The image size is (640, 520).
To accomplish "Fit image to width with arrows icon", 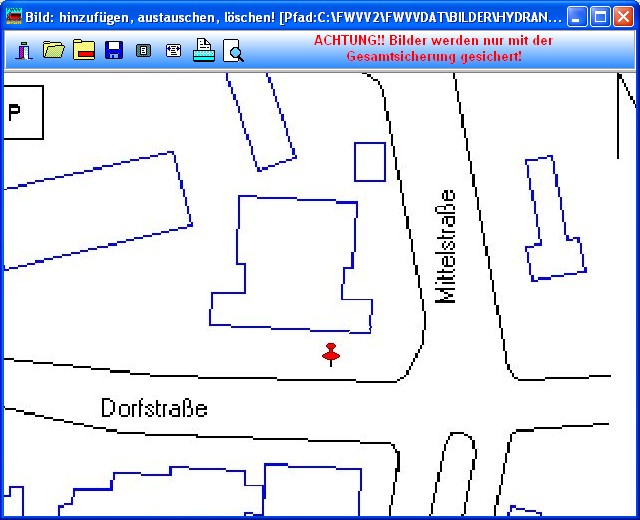I will pyautogui.click(x=173, y=51).
